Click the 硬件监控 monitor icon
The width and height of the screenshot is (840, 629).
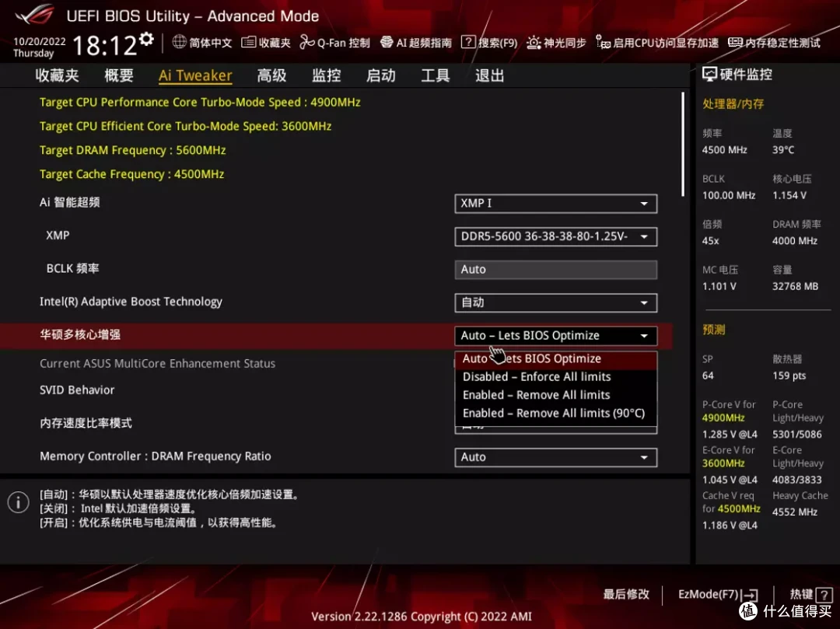click(709, 75)
